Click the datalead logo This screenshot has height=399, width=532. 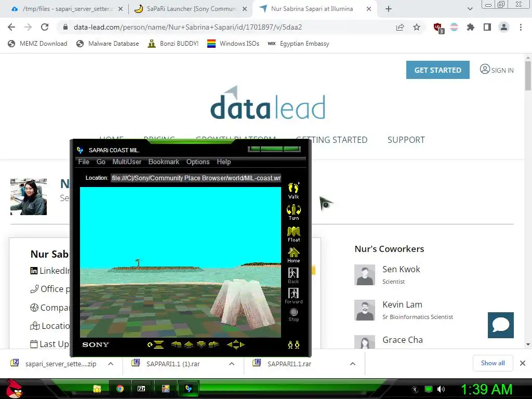pyautogui.click(x=268, y=103)
